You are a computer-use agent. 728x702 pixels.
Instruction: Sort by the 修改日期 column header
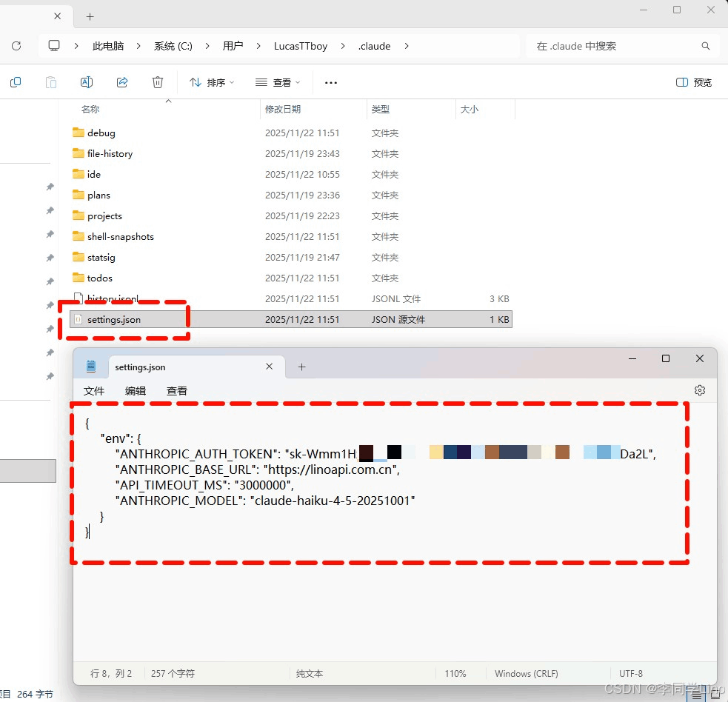[x=283, y=109]
